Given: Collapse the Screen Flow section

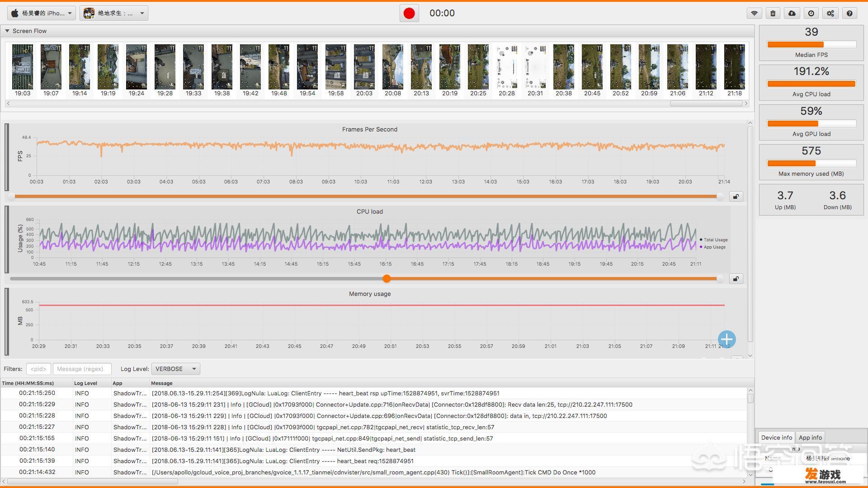Looking at the screenshot, I should tap(7, 31).
